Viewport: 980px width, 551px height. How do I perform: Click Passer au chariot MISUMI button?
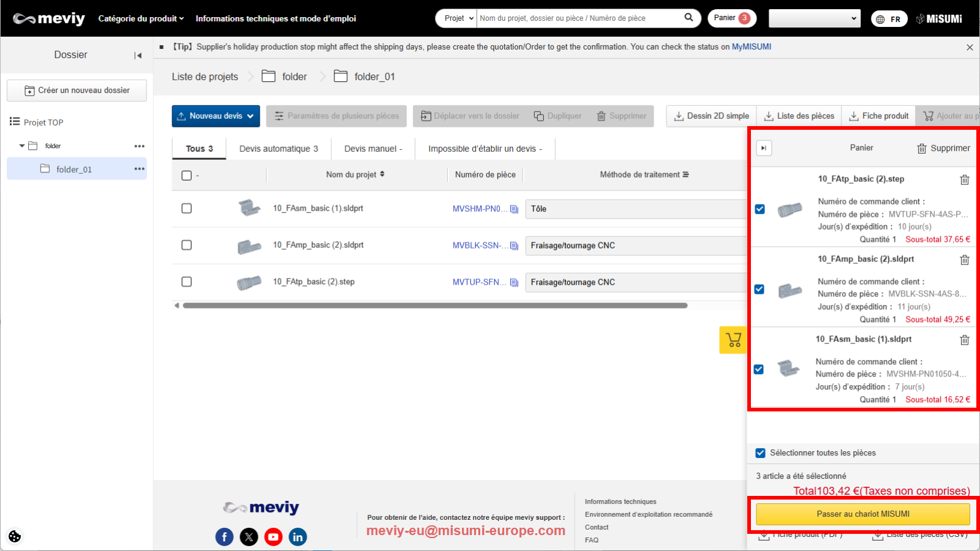click(x=862, y=514)
